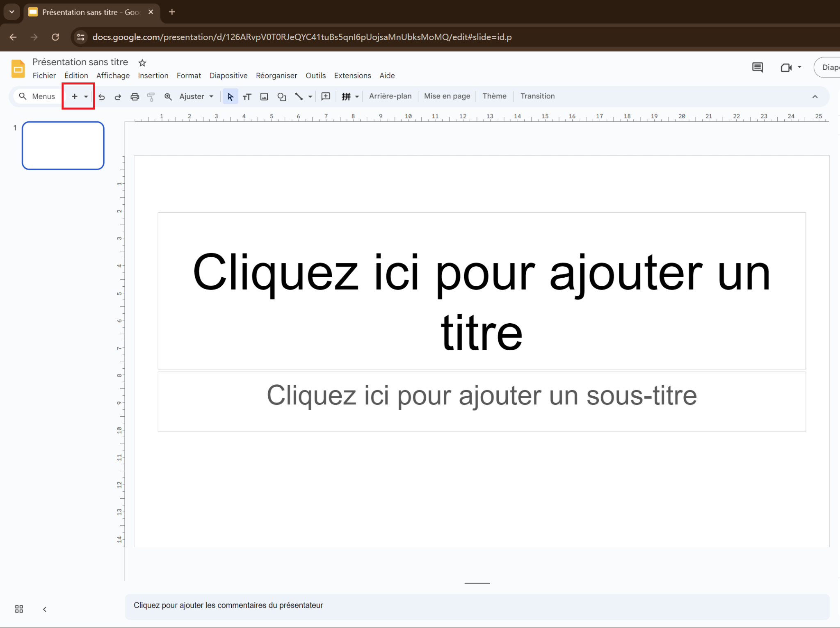Star the presentation with the star icon
840x628 pixels.
[x=142, y=63]
